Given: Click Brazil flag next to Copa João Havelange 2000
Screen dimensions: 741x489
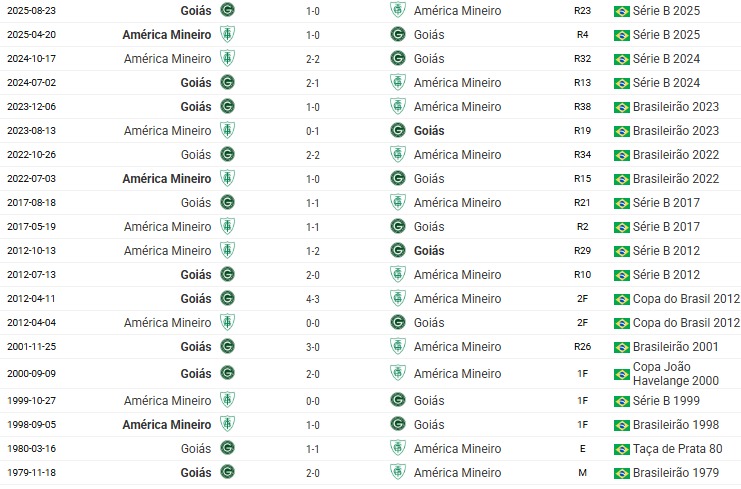Looking at the screenshot, I should (621, 373).
